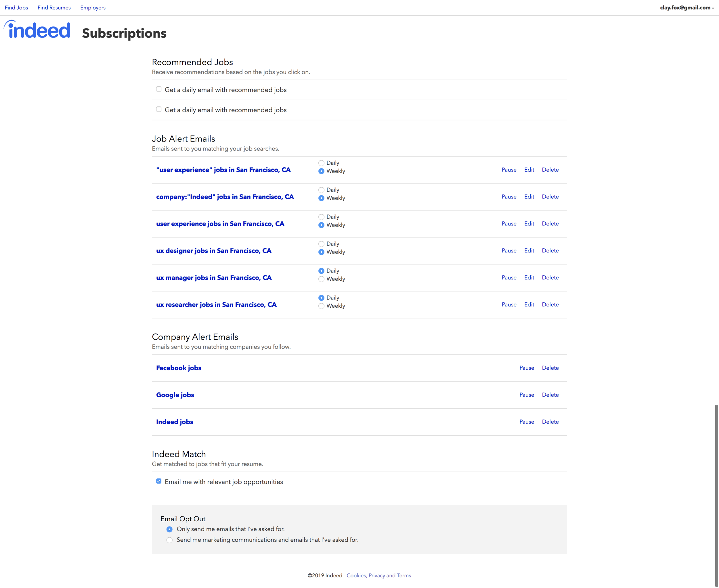Pause the company:"Indeed" jobs alert
Viewport: 719px width, 588px height.
point(509,197)
